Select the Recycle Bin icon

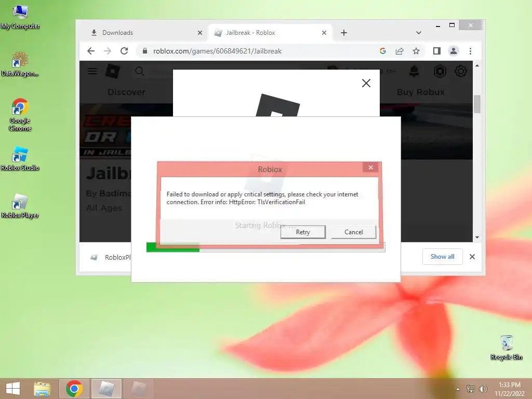point(506,348)
